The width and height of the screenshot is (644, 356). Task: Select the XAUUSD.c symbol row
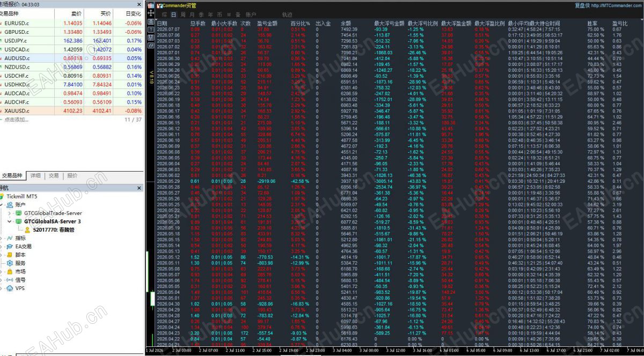click(x=72, y=111)
